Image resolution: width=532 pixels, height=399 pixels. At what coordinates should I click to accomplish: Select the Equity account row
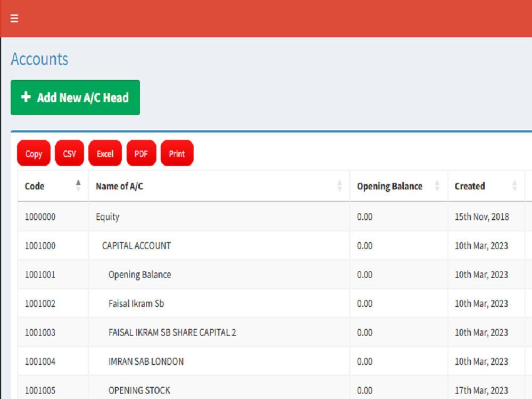click(x=107, y=217)
